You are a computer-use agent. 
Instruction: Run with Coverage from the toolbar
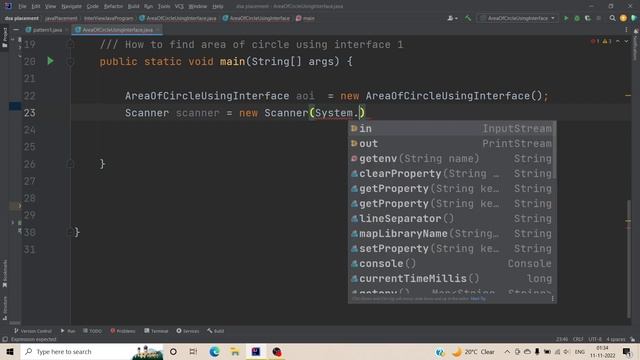tap(587, 18)
